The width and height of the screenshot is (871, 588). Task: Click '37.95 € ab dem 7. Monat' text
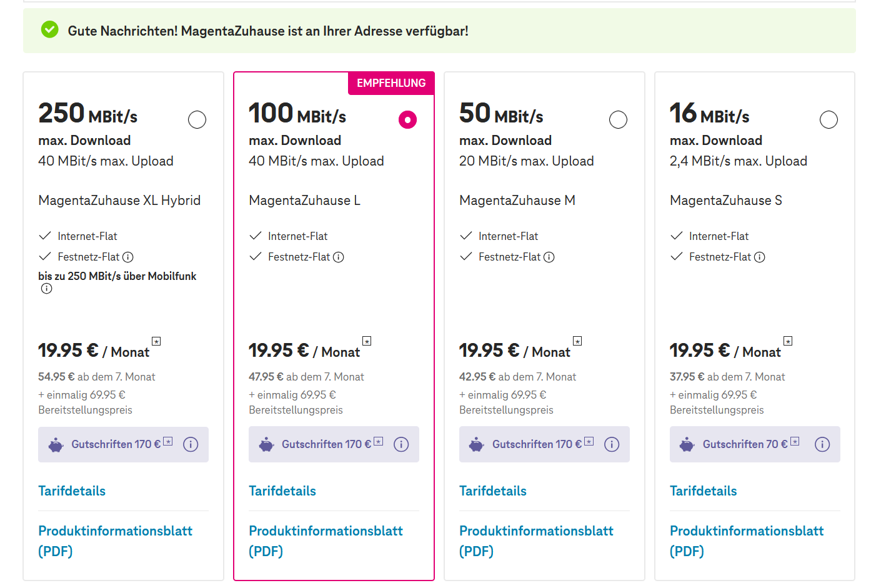727,377
